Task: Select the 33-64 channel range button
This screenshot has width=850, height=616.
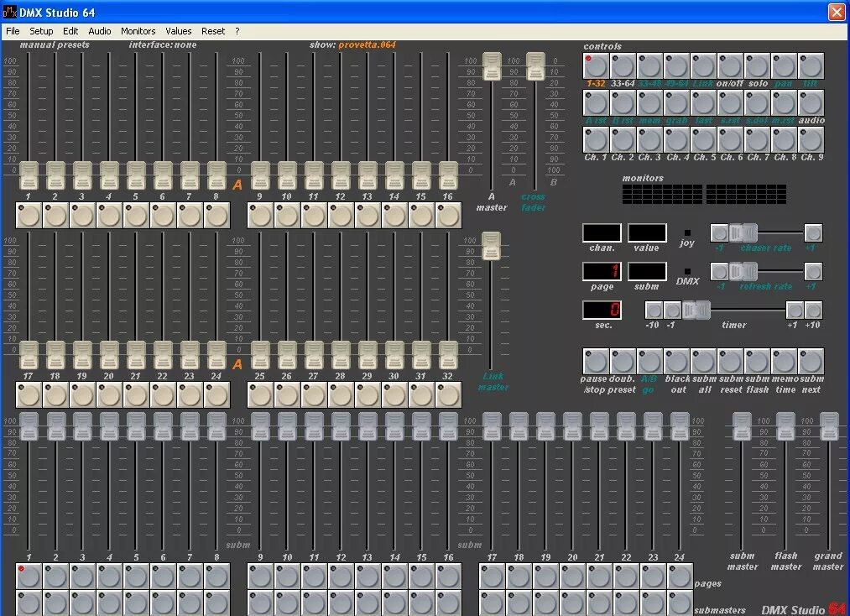Action: [x=623, y=66]
